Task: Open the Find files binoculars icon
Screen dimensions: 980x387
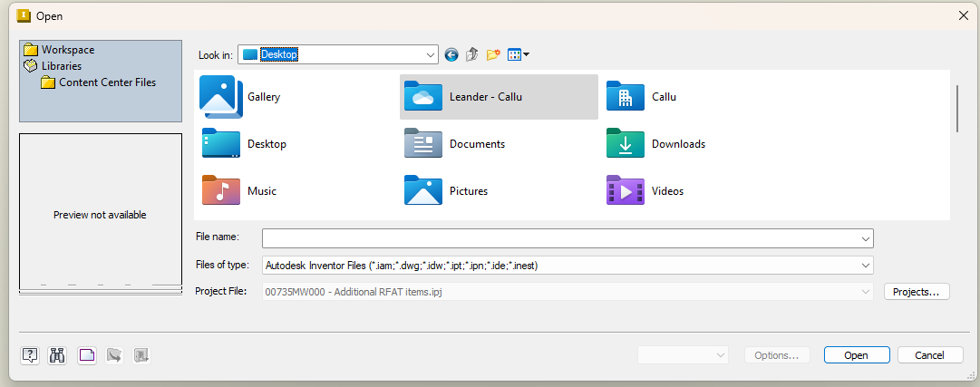Action: (x=57, y=356)
